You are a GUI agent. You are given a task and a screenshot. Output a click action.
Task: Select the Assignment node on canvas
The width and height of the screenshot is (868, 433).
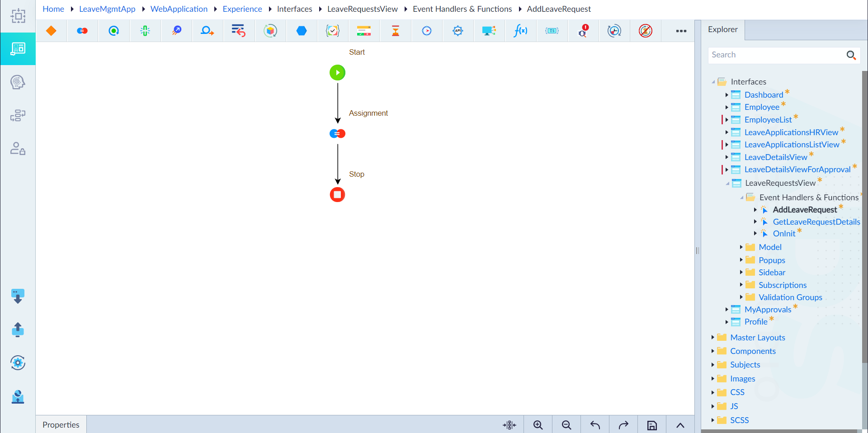[337, 133]
